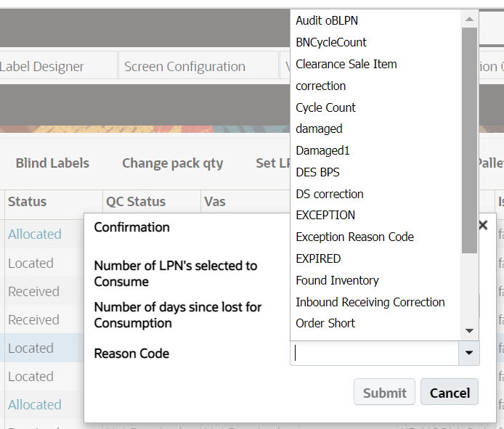The height and width of the screenshot is (429, 504).
Task: Choose 'Found Inventory' reason option
Action: pyautogui.click(x=337, y=280)
